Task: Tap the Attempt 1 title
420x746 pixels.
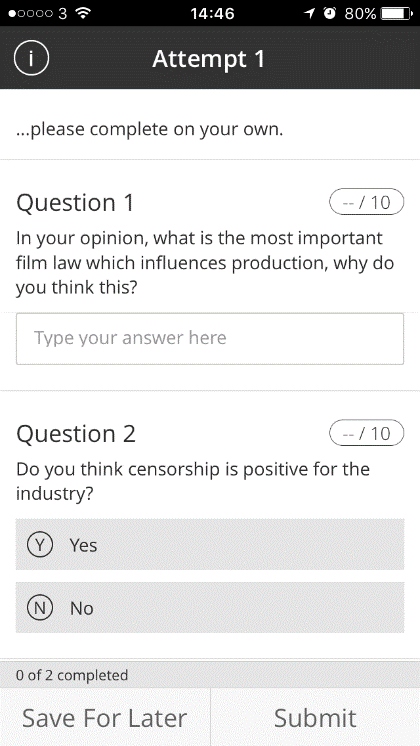Action: 208,59
